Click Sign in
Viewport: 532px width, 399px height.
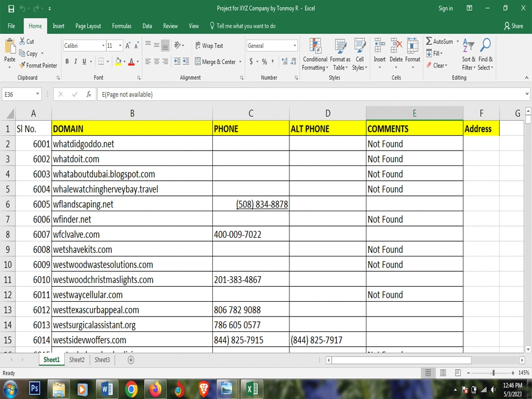tap(445, 9)
